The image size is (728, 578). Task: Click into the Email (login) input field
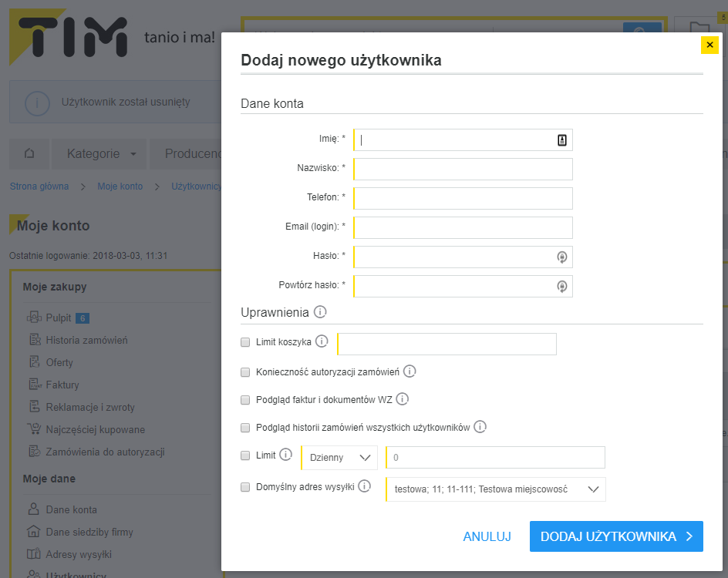pos(463,228)
